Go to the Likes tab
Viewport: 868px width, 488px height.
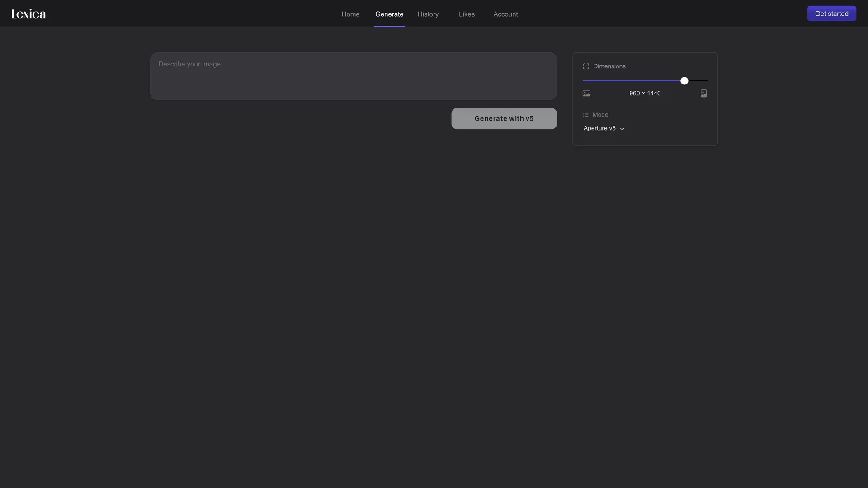click(x=467, y=14)
